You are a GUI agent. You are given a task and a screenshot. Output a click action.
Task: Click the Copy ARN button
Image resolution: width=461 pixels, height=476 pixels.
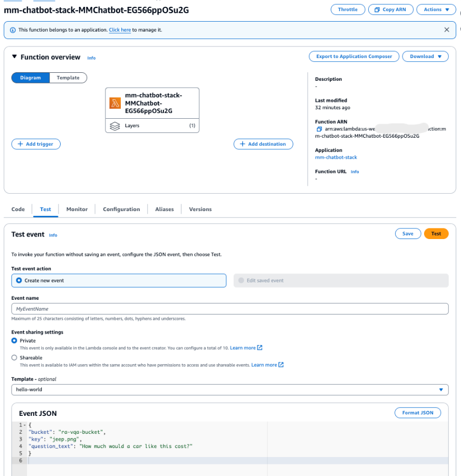click(390, 9)
